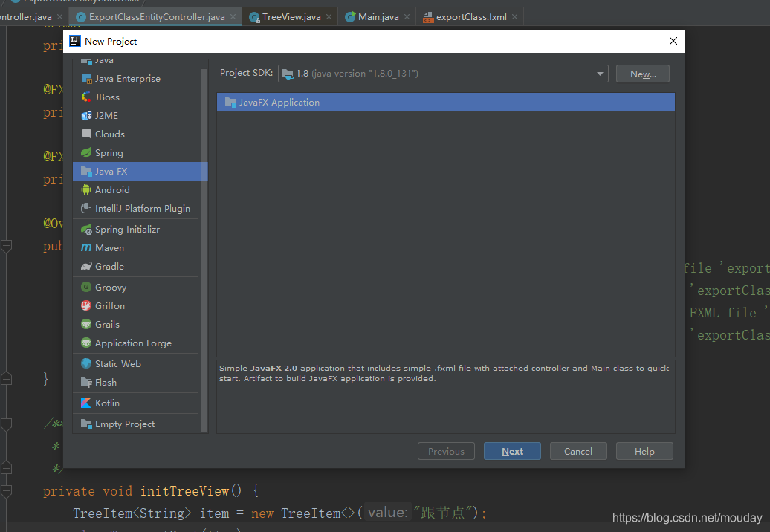Click the Clouds icon
Viewport: 770px width, 532px height.
(86, 134)
